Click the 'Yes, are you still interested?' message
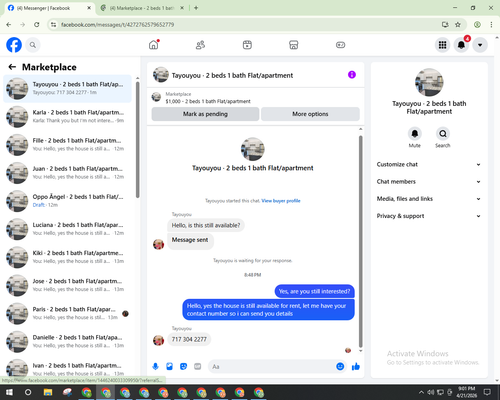 point(314,291)
